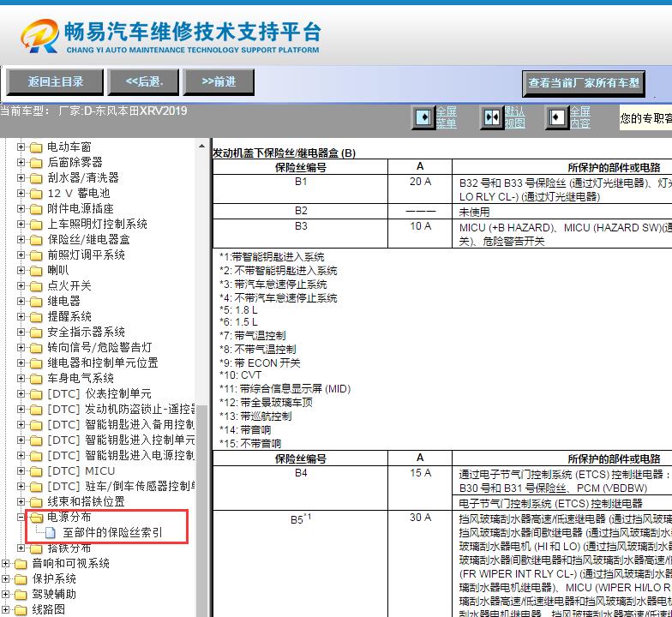Click the 默认视图 layout icon
This screenshot has height=617, width=672.
point(491,117)
